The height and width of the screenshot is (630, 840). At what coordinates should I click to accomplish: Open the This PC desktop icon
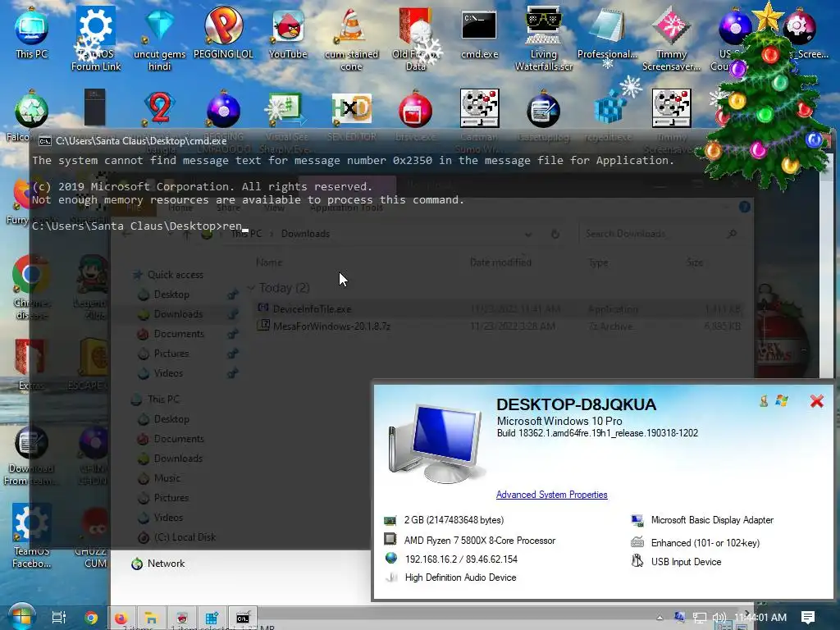(x=31, y=33)
